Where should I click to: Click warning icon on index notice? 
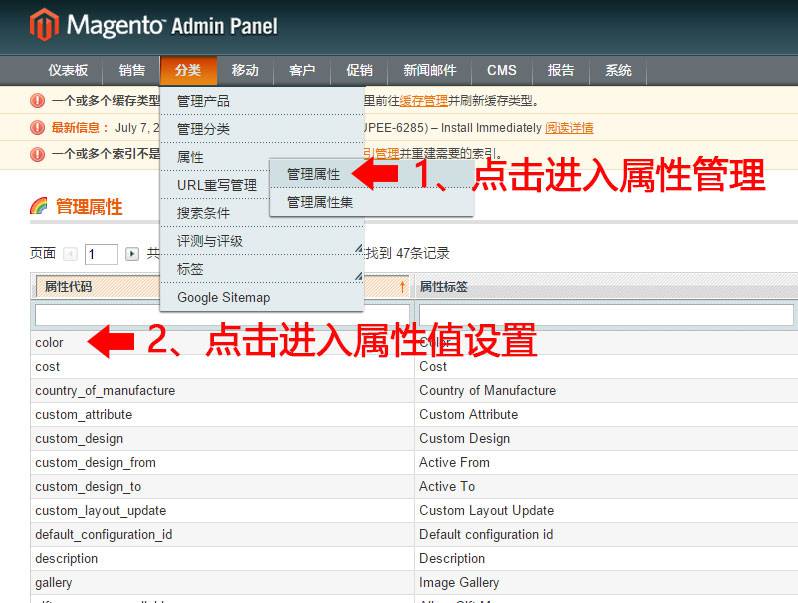(x=38, y=154)
